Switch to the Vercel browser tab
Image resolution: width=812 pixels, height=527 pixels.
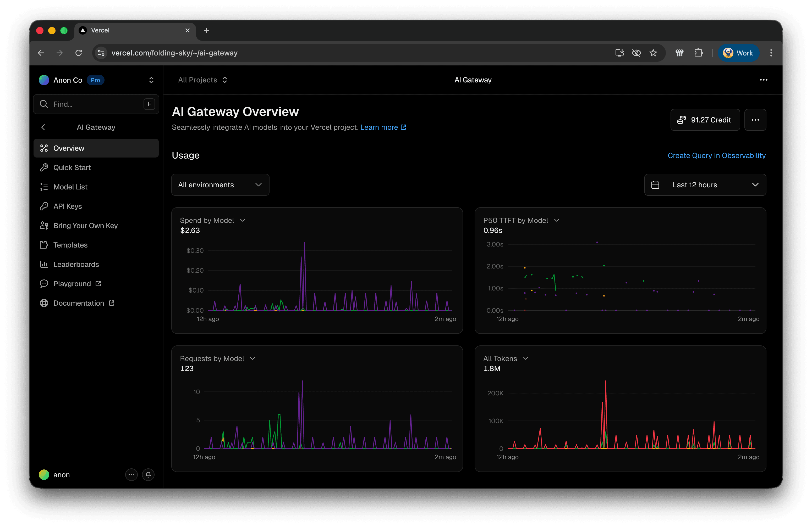tap(102, 30)
